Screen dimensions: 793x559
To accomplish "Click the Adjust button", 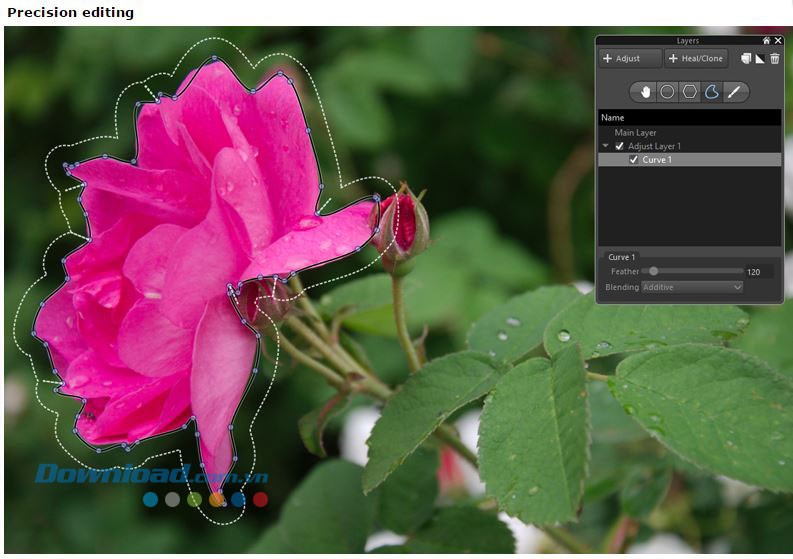I will [x=630, y=59].
